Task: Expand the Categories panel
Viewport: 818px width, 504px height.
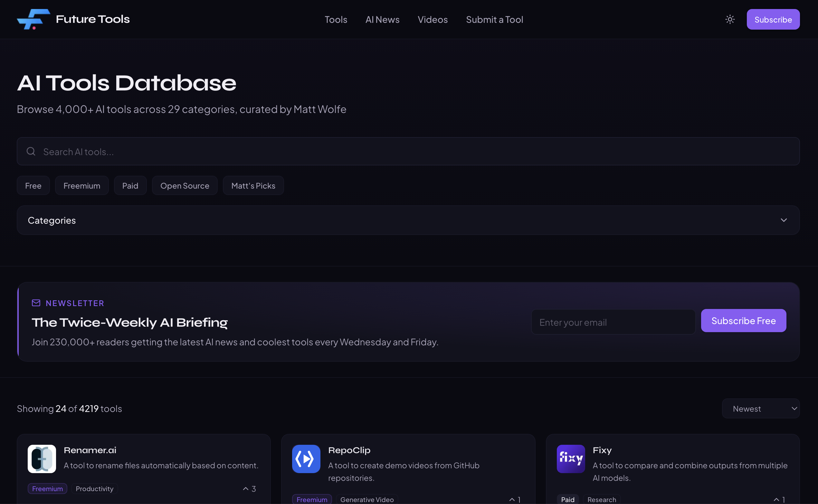Action: coord(408,220)
